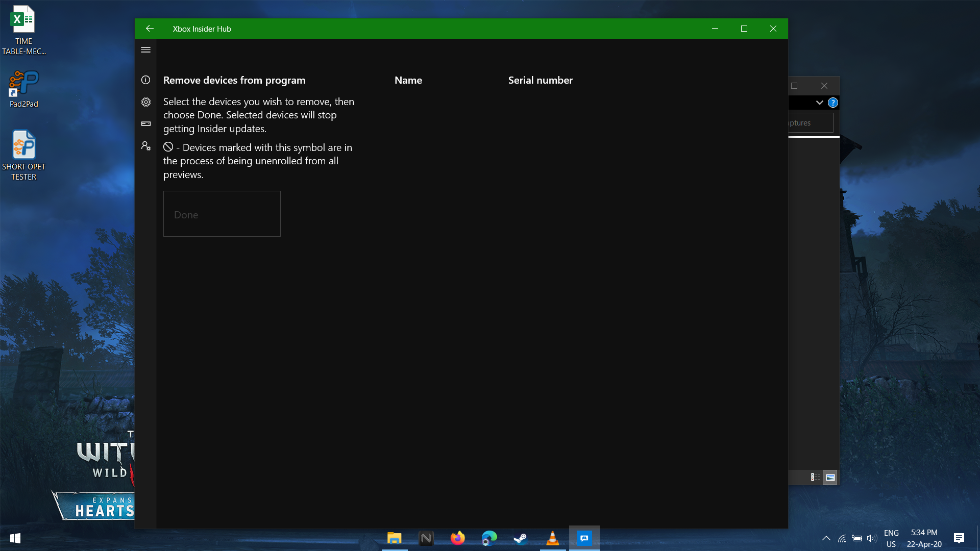980x551 pixels.
Task: Open the device management sidebar icon
Action: 145,124
